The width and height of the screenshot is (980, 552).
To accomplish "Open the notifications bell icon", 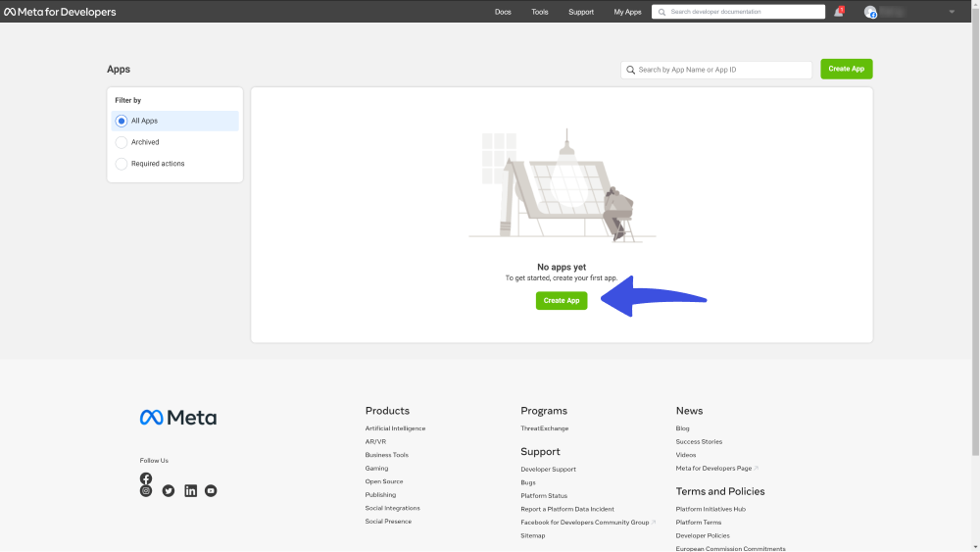I will pyautogui.click(x=839, y=11).
